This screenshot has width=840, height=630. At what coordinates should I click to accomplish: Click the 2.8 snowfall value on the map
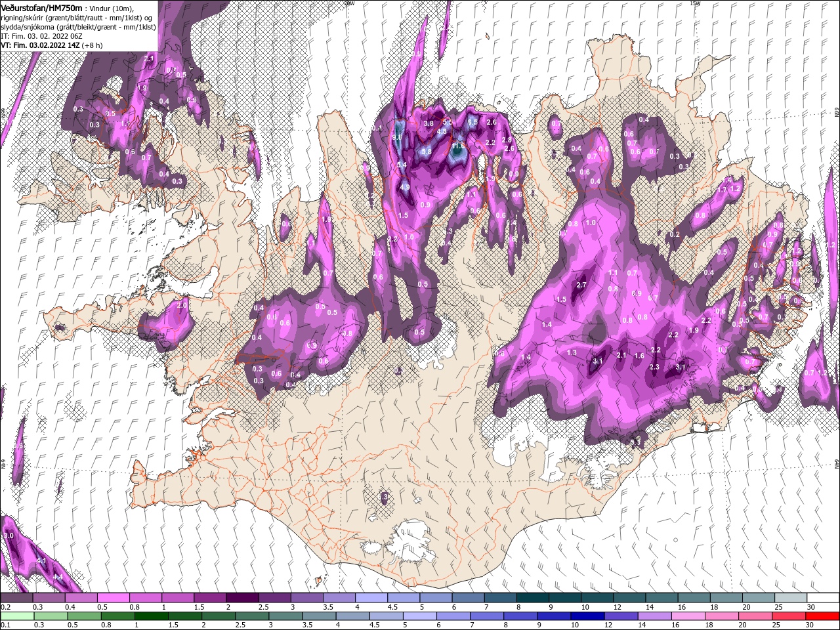click(x=507, y=140)
